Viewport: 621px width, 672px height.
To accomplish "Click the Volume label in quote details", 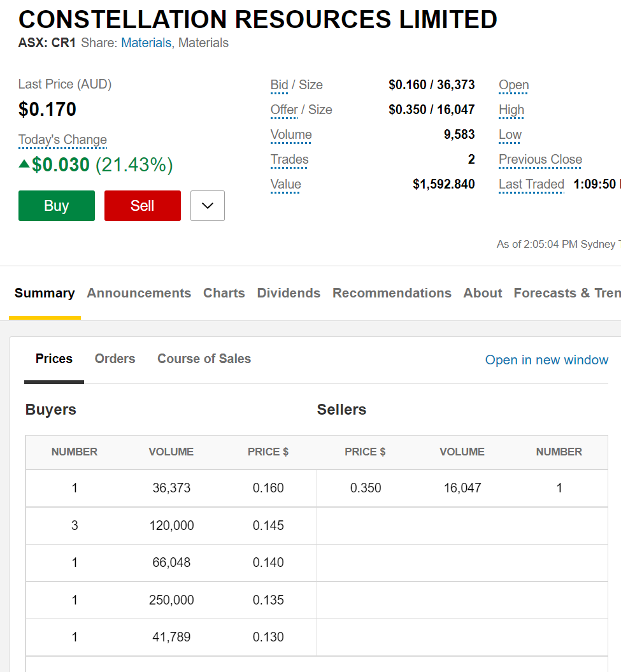I will (x=291, y=134).
